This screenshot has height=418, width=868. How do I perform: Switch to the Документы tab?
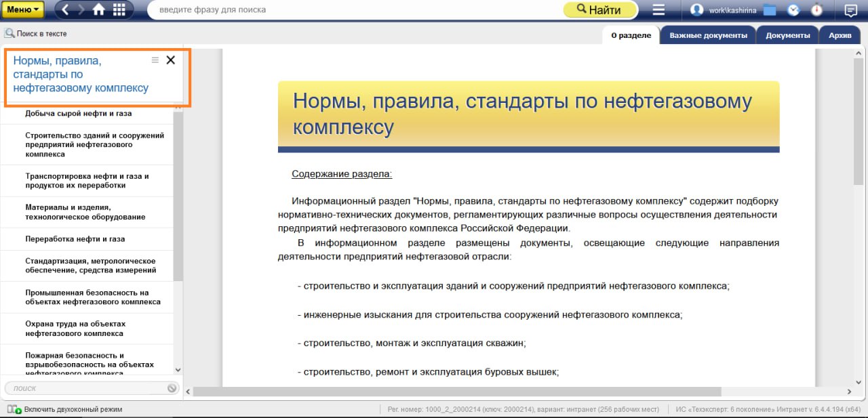click(x=787, y=35)
